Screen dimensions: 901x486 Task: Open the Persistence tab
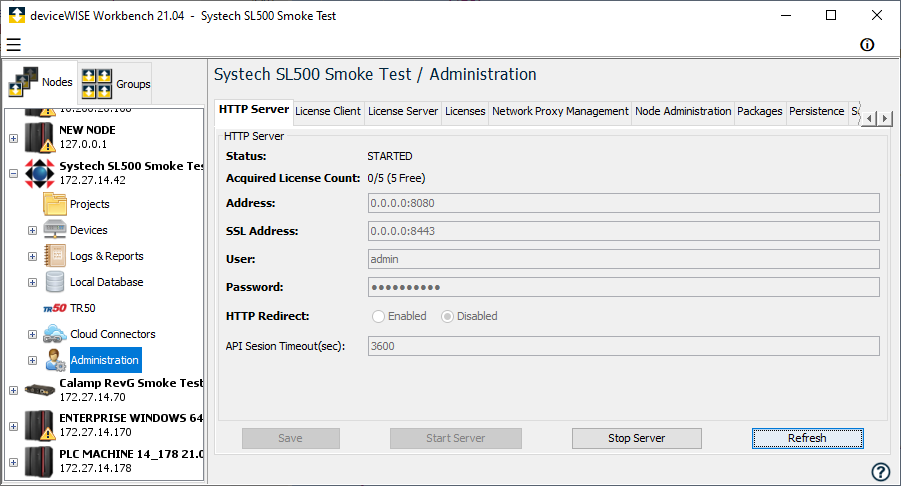tap(817, 111)
